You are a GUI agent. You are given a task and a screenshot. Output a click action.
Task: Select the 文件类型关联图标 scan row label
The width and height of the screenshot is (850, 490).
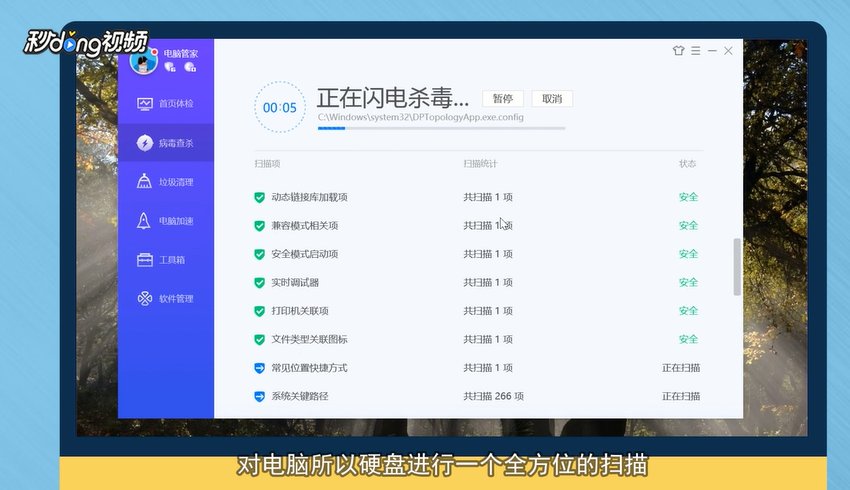point(310,339)
